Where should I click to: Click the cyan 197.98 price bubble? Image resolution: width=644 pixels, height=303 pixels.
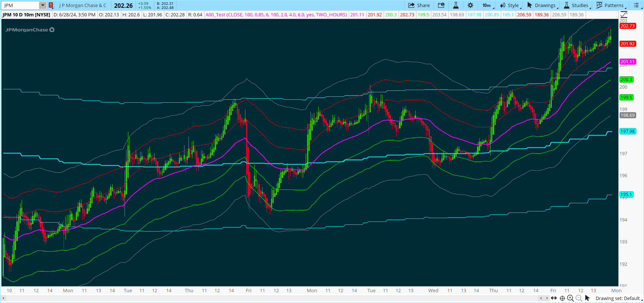[628, 131]
